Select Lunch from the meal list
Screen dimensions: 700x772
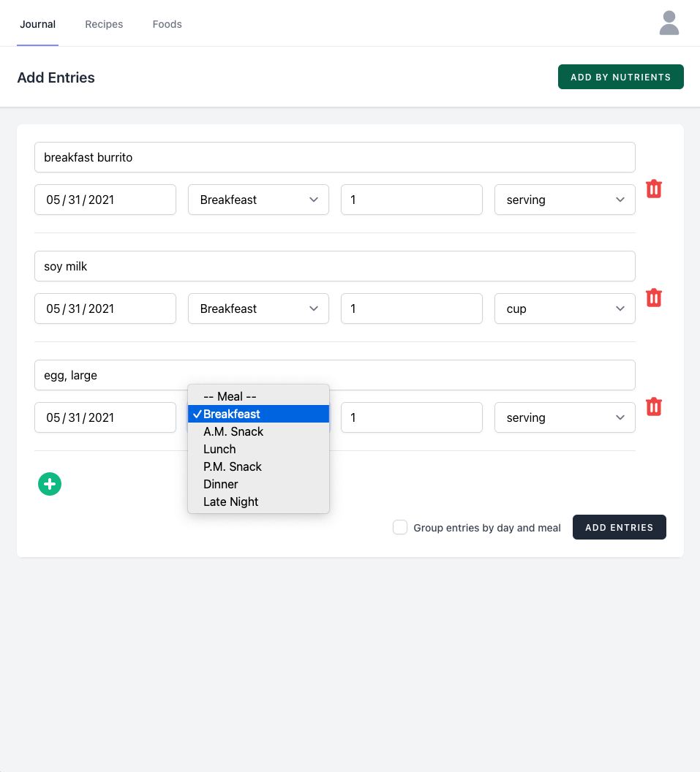pyautogui.click(x=219, y=449)
